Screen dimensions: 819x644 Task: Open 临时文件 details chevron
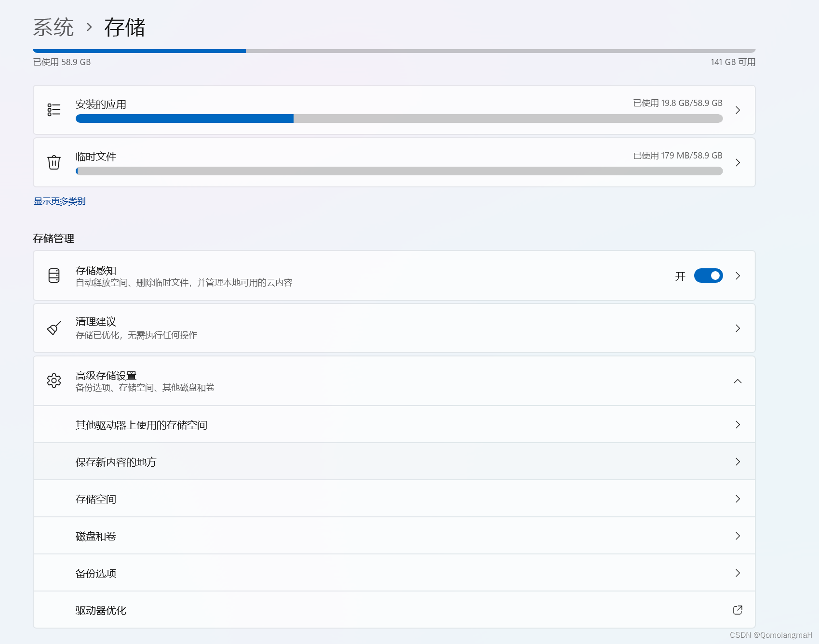click(738, 163)
